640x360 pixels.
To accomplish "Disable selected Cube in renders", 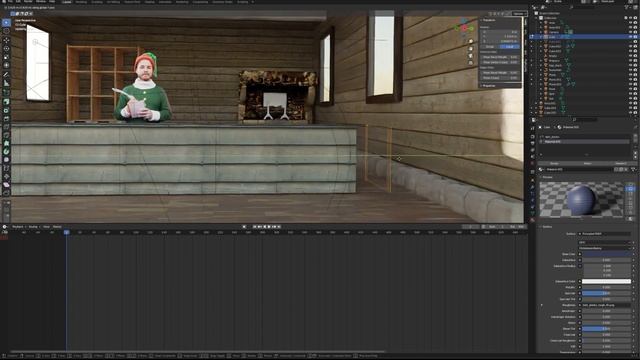I will (x=636, y=37).
